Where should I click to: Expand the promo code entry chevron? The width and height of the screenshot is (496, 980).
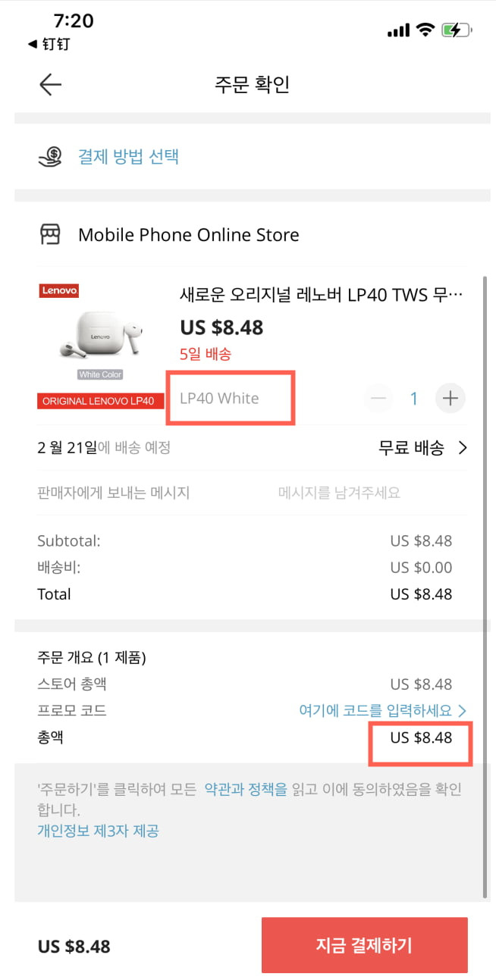pos(461,711)
